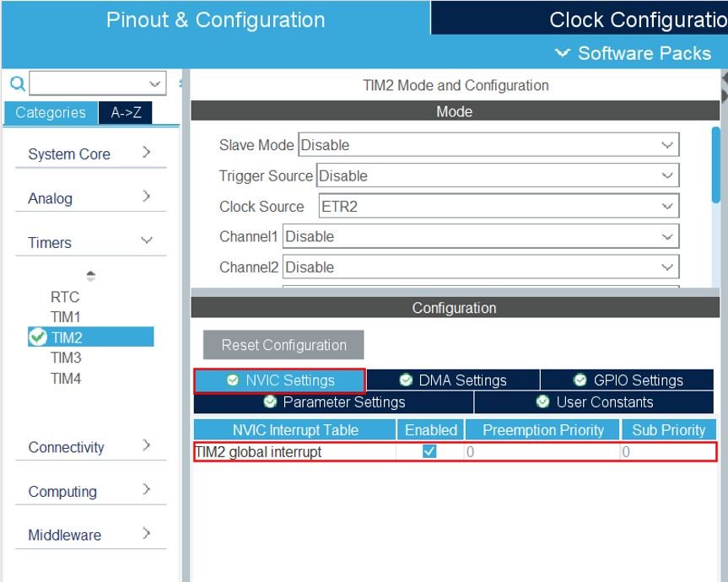Open the User Constants tab
The image size is (728, 582).
click(594, 402)
